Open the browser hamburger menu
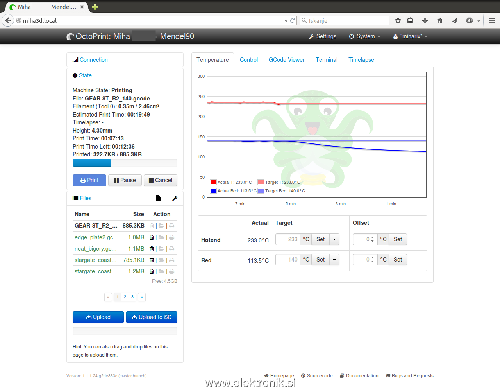Screen dimensions: 500x391 492,21
